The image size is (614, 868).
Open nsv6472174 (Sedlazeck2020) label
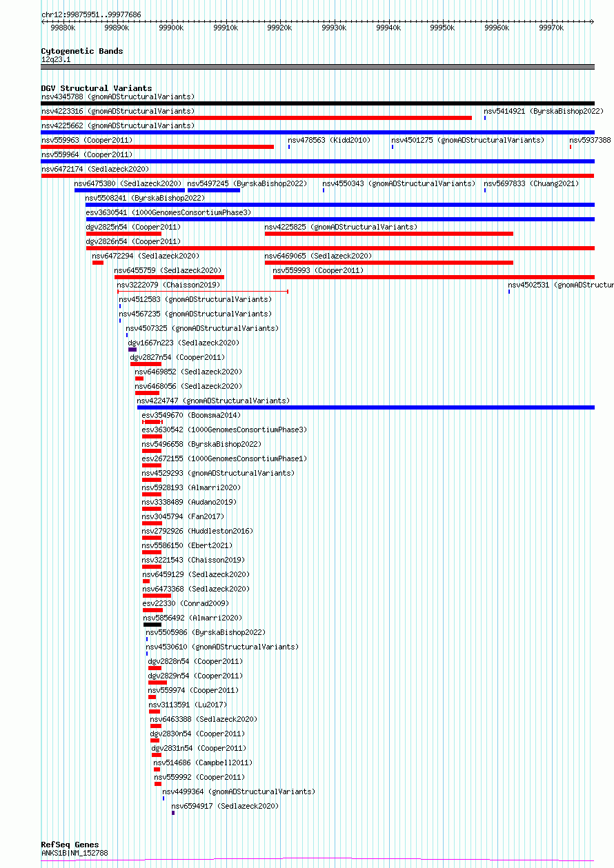click(95, 169)
